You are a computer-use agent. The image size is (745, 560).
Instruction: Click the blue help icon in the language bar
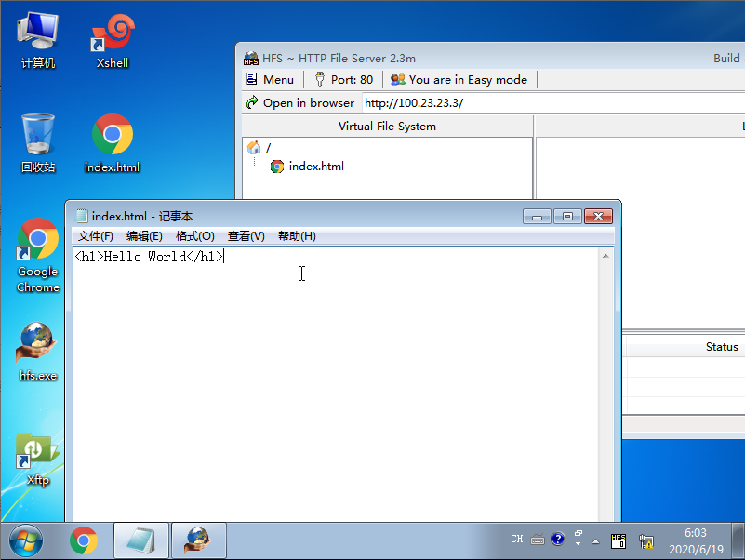[557, 539]
